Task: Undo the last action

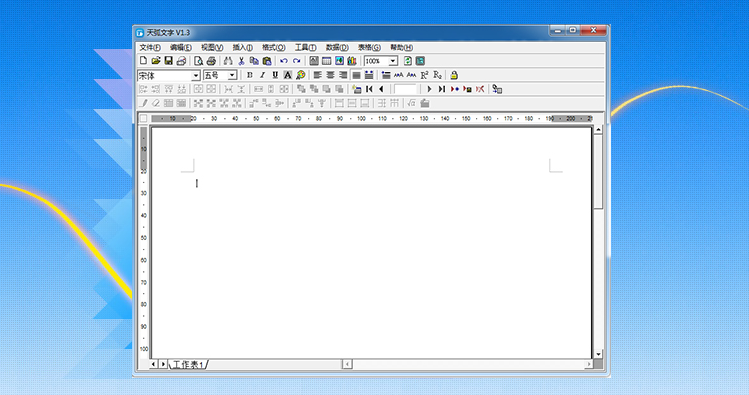Action: click(284, 61)
